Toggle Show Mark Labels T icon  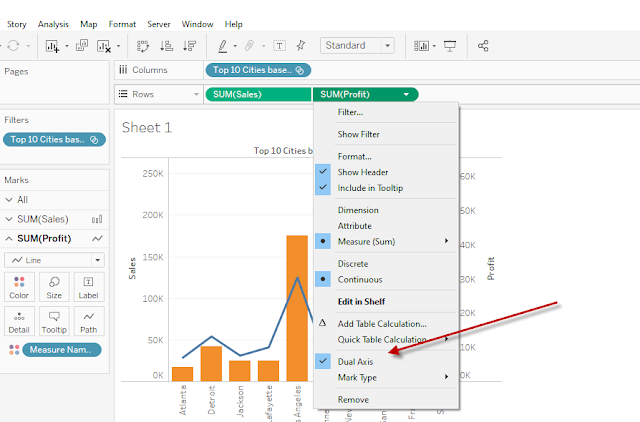coord(280,46)
